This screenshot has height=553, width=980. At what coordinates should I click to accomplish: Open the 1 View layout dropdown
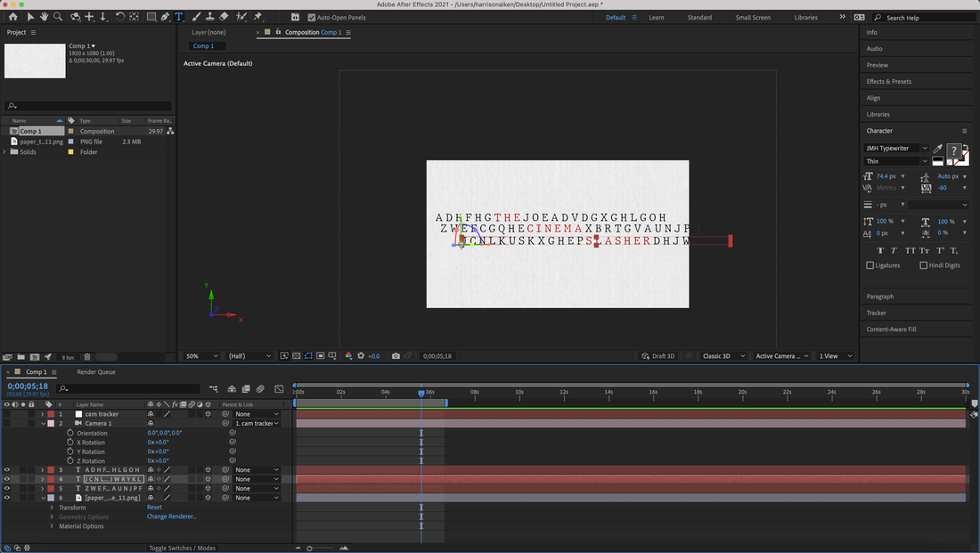pos(835,356)
